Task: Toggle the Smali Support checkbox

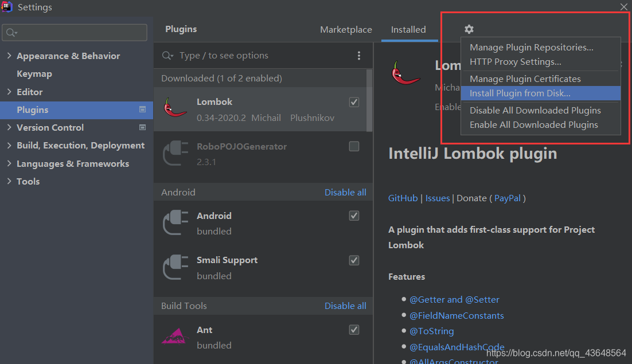Action: [354, 260]
